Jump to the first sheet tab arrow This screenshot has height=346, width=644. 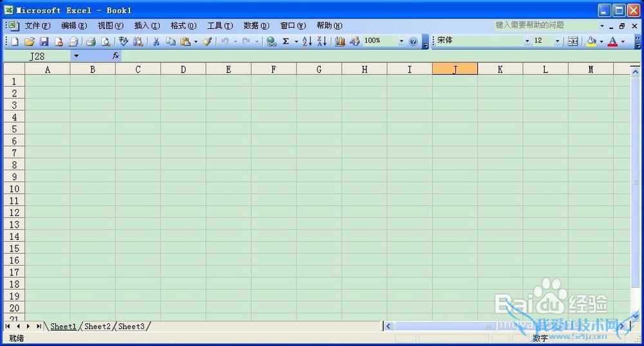(8, 326)
